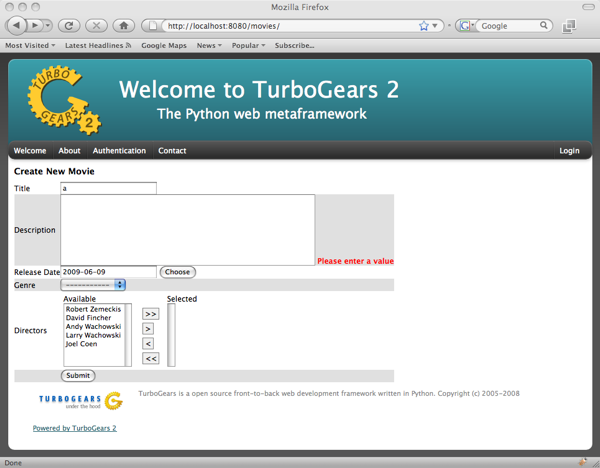This screenshot has width=600, height=468.
Task: Click the localhost:8080/movies URL field
Action: 291,26
